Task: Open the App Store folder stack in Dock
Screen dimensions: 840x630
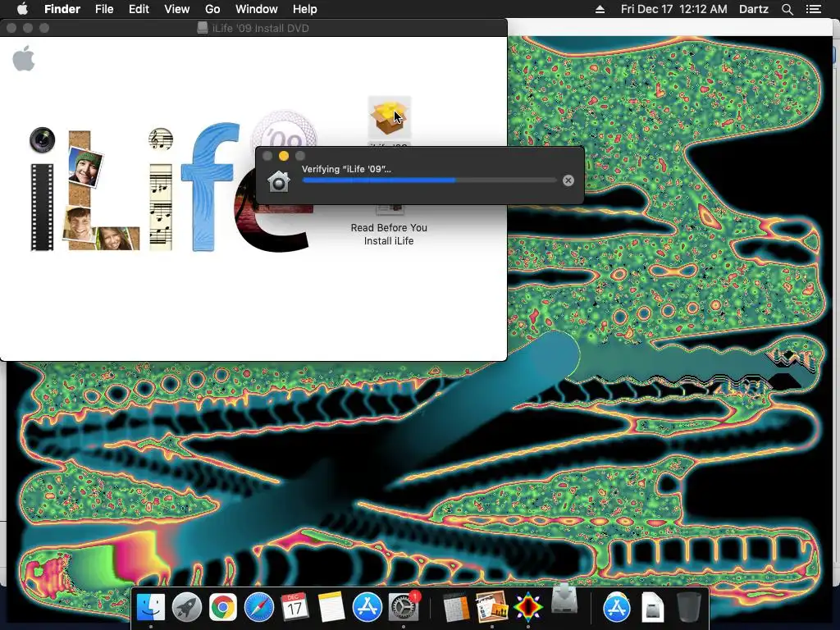Action: 617,607
